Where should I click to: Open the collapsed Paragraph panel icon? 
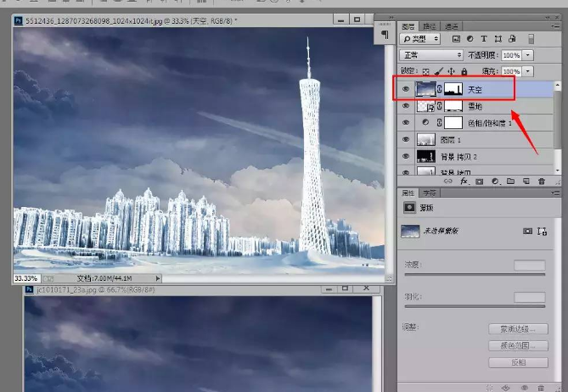click(x=385, y=35)
